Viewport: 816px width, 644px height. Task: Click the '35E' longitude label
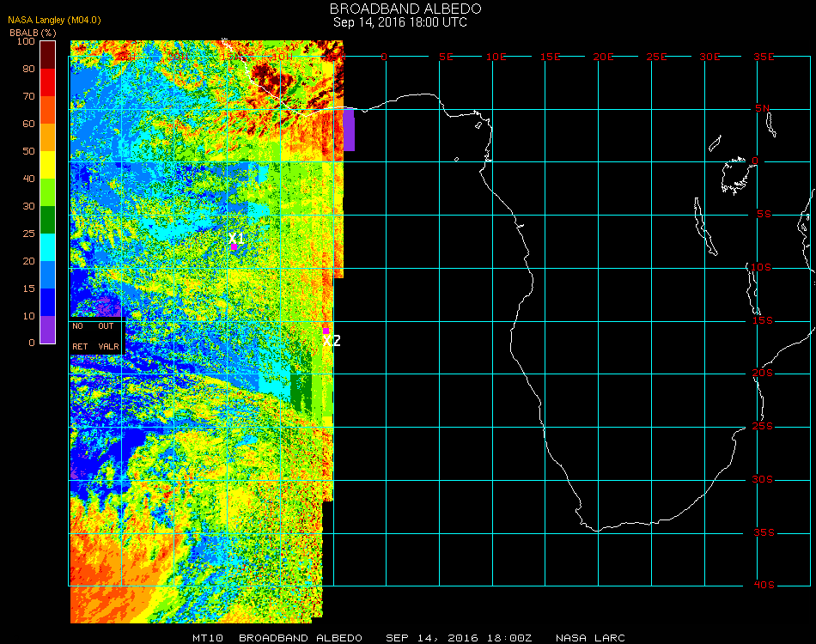764,57
